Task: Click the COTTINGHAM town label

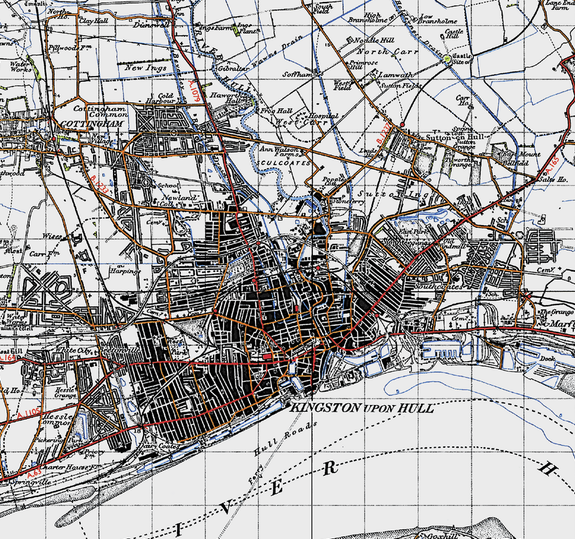Action: pyautogui.click(x=92, y=124)
